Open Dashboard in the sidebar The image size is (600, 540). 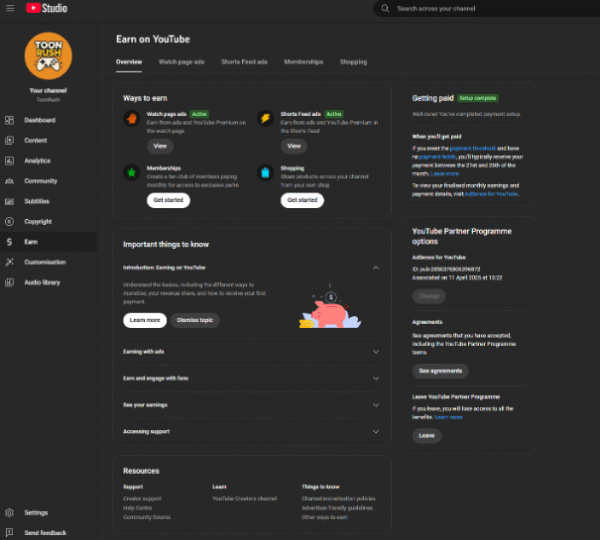40,120
